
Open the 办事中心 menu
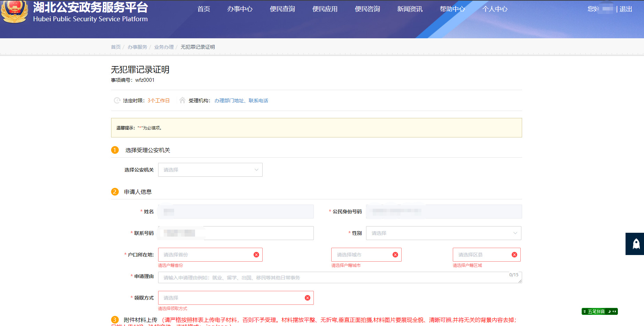pos(240,9)
